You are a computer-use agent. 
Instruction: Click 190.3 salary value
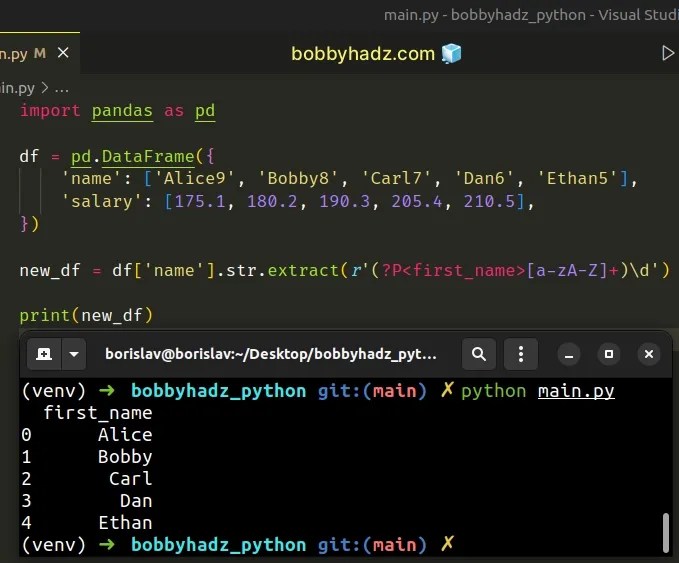tap(345, 201)
